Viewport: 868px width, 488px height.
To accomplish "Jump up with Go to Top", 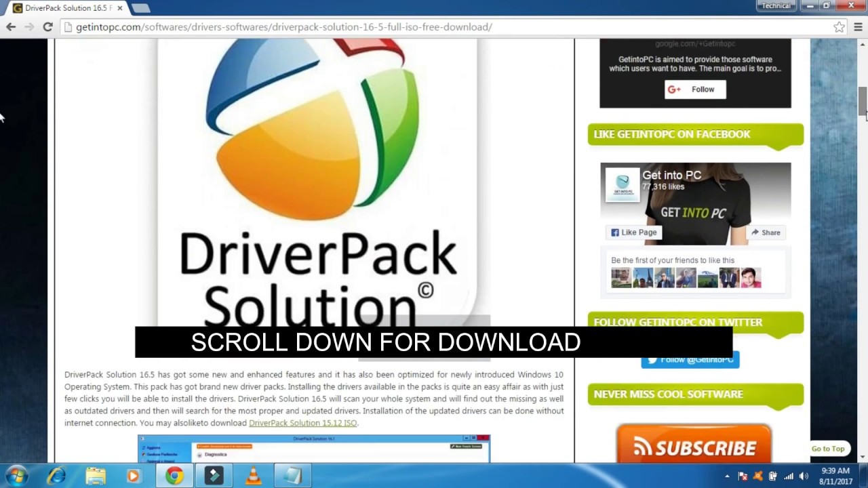I will click(x=828, y=449).
